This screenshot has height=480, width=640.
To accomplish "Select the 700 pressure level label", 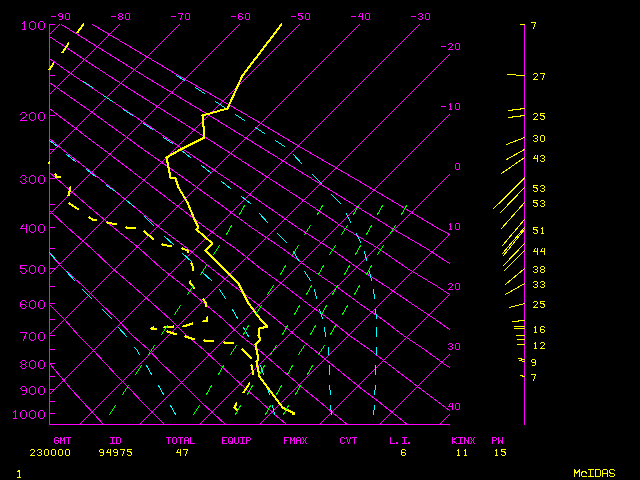I will (x=33, y=338).
